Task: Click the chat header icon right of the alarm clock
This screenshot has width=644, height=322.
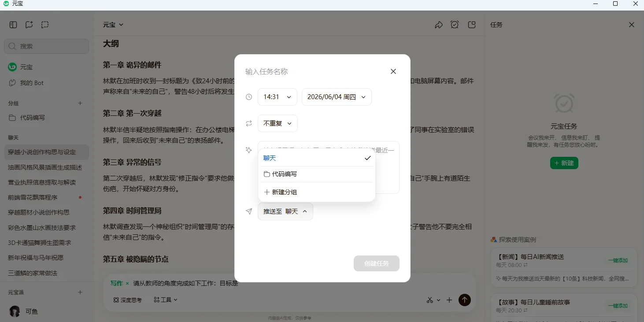Action: click(x=472, y=25)
